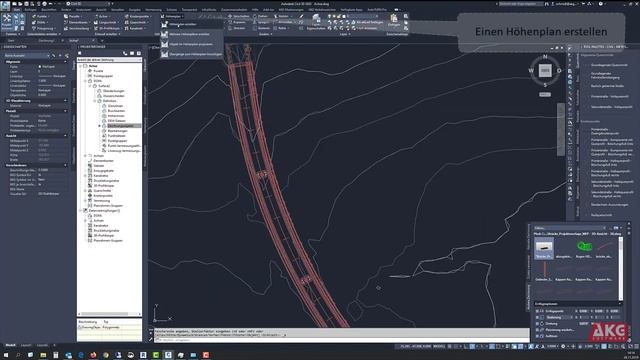
Task: Expand the Geländedaten erstellen panel title
Action: pos(43,34)
